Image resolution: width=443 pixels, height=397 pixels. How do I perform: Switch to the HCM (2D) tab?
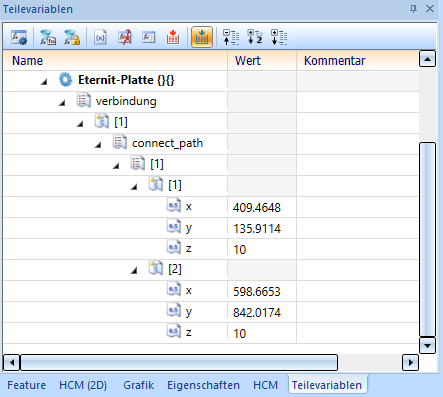point(83,385)
